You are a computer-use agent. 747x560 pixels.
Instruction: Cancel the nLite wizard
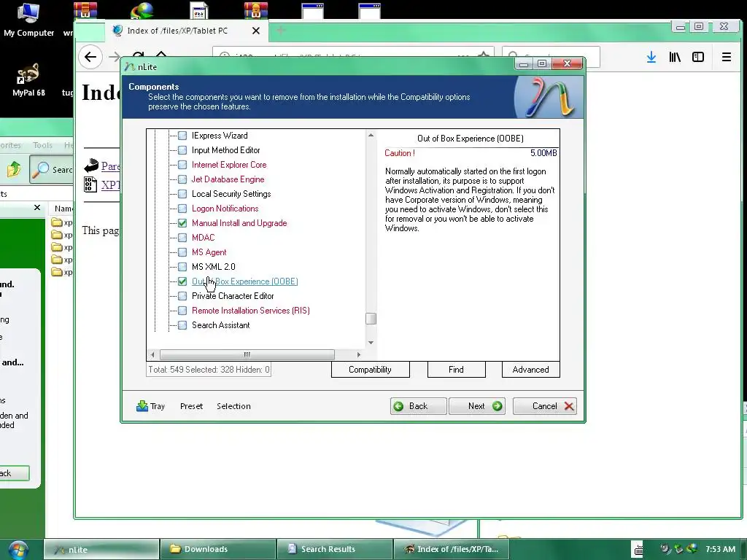tap(545, 406)
